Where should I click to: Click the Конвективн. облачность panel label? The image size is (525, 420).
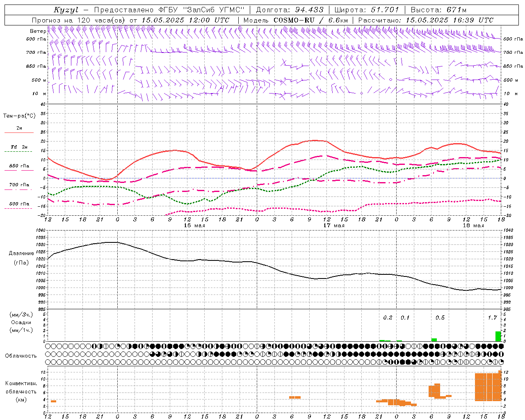pos(21,388)
